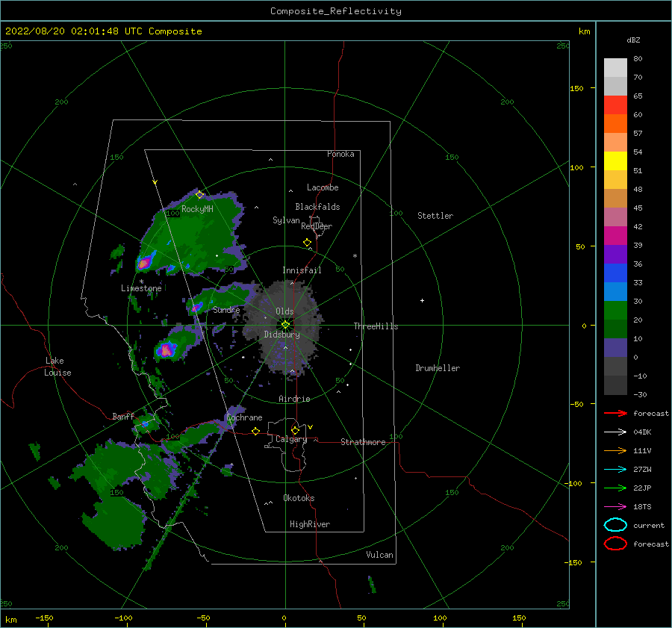Click the red forecast arrow in legend
The height and width of the screenshot is (628, 672).
coord(615,413)
